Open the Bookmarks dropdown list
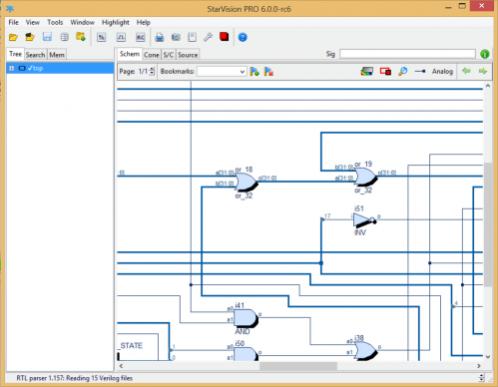This screenshot has height=387, width=498. coord(222,72)
